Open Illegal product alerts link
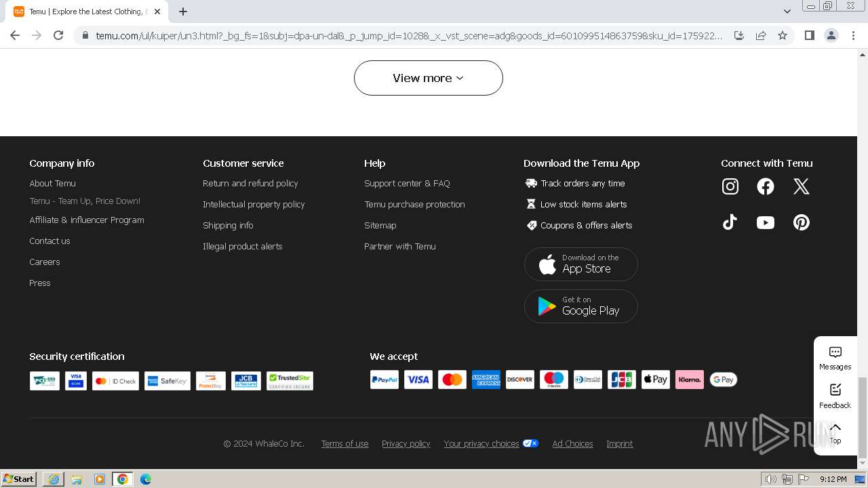The height and width of the screenshot is (488, 868). [x=243, y=246]
